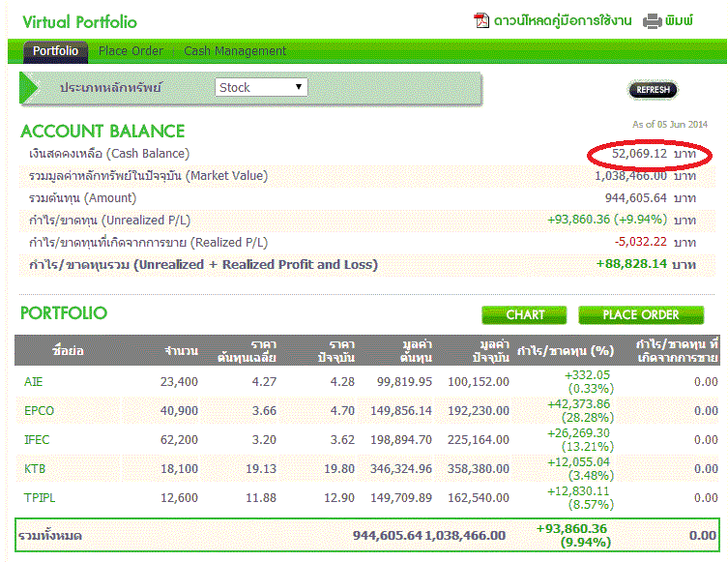Click AIE quantity 23,400

point(179,382)
